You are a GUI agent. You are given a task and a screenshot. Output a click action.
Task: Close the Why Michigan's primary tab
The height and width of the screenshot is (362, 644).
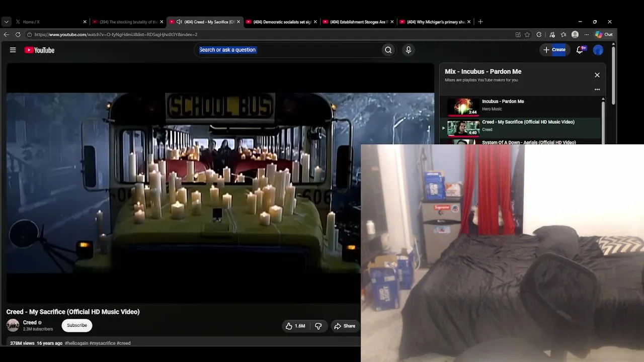[469, 22]
